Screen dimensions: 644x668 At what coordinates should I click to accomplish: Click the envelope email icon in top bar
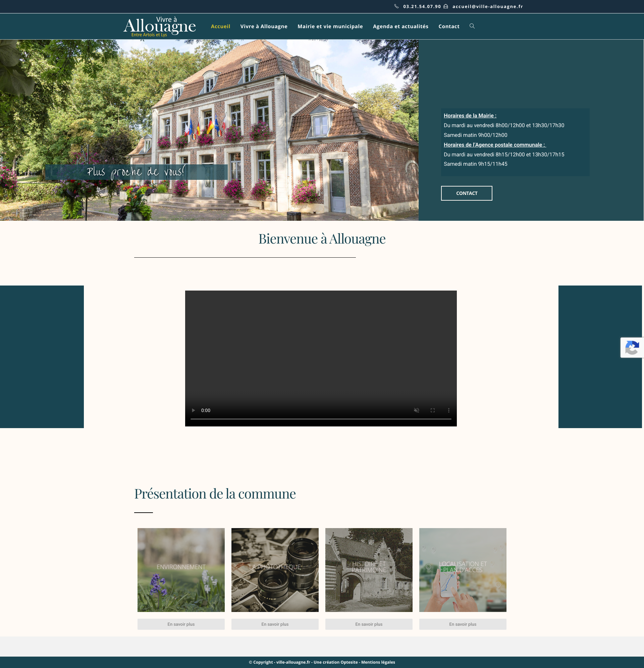tap(446, 6)
